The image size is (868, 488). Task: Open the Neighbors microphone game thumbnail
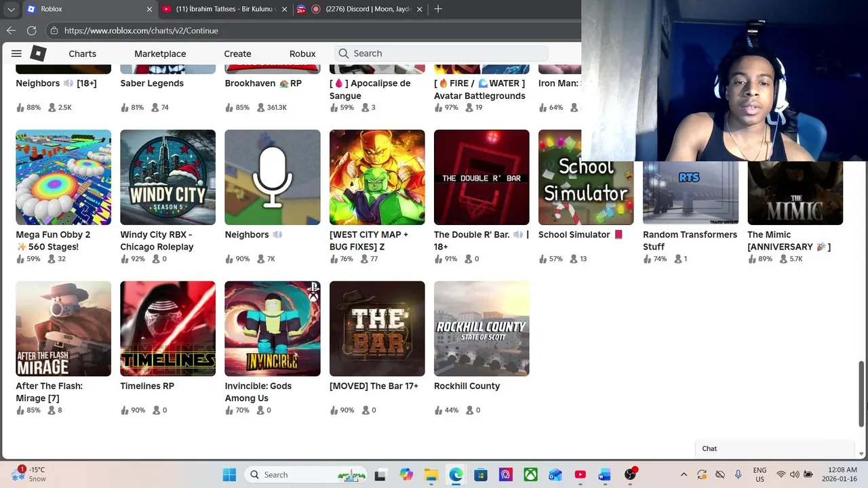click(272, 177)
